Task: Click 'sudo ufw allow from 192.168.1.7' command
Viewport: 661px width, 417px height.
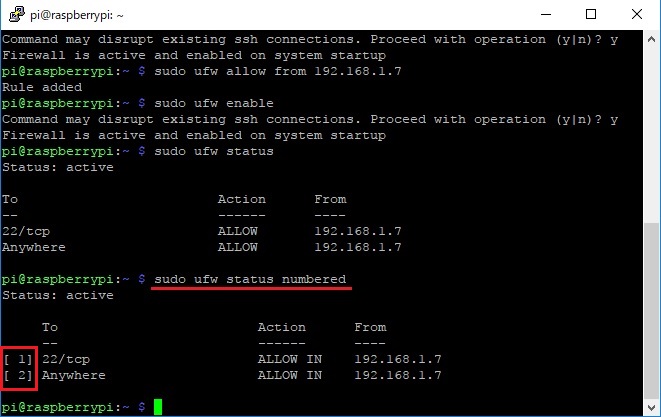Action: 278,71
